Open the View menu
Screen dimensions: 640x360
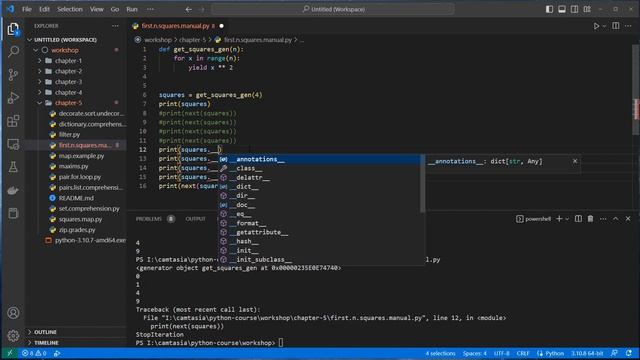(x=97, y=9)
